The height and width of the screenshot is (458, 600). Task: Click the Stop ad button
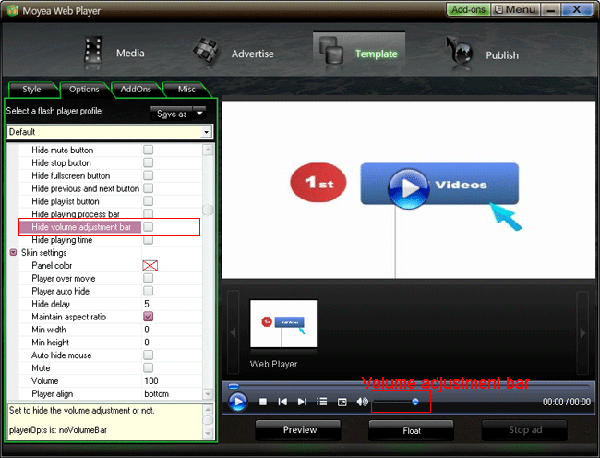tap(525, 430)
